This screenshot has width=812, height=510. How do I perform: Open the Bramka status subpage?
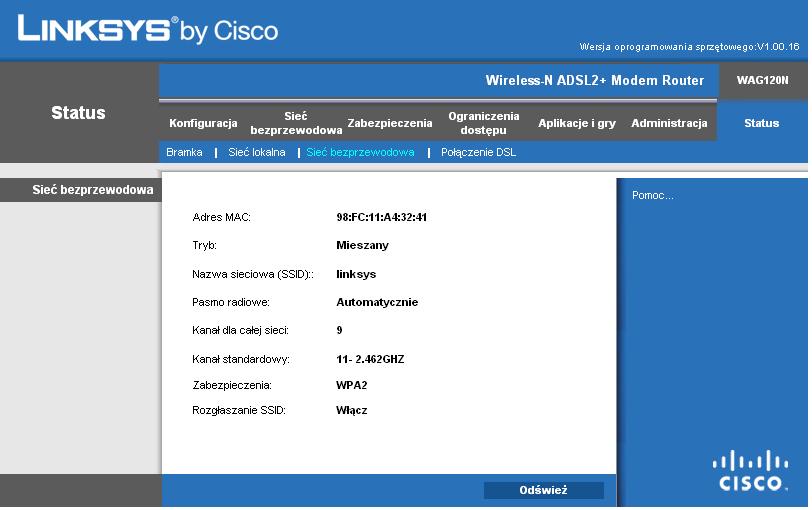pyautogui.click(x=184, y=152)
